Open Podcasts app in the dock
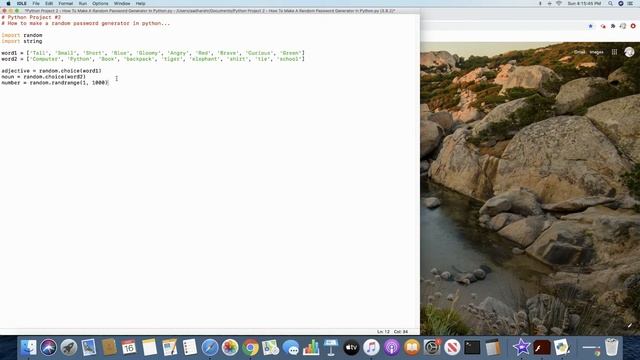 point(391,348)
